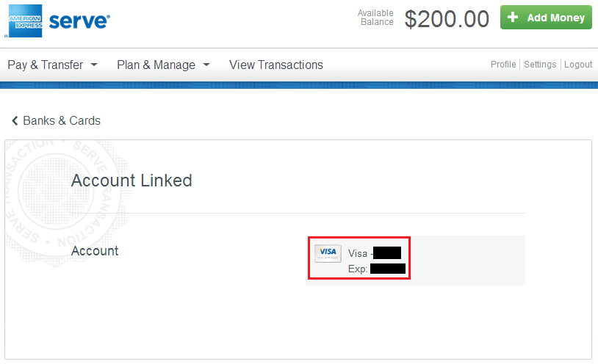
Task: Click the redacted Visa expiration date
Action: coord(387,269)
